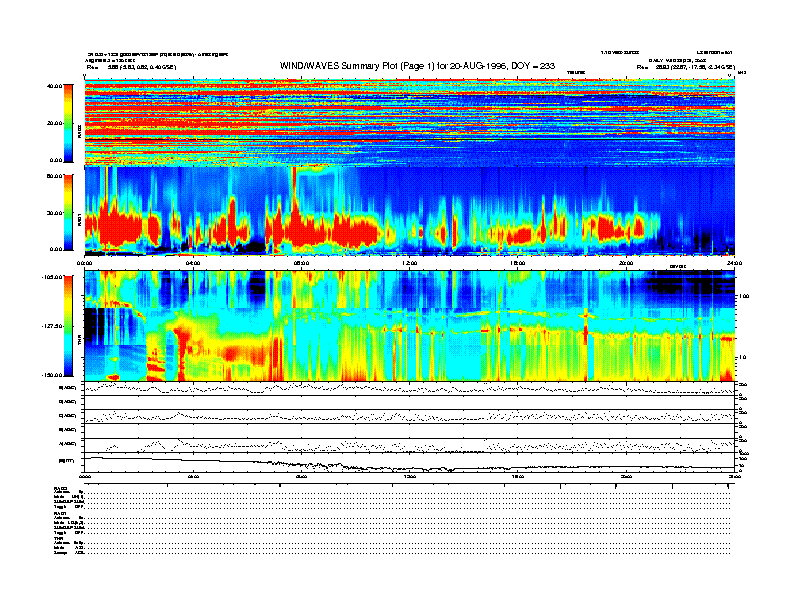Click the RAD1 vertical axis label
The image size is (792, 612).
tap(79, 221)
